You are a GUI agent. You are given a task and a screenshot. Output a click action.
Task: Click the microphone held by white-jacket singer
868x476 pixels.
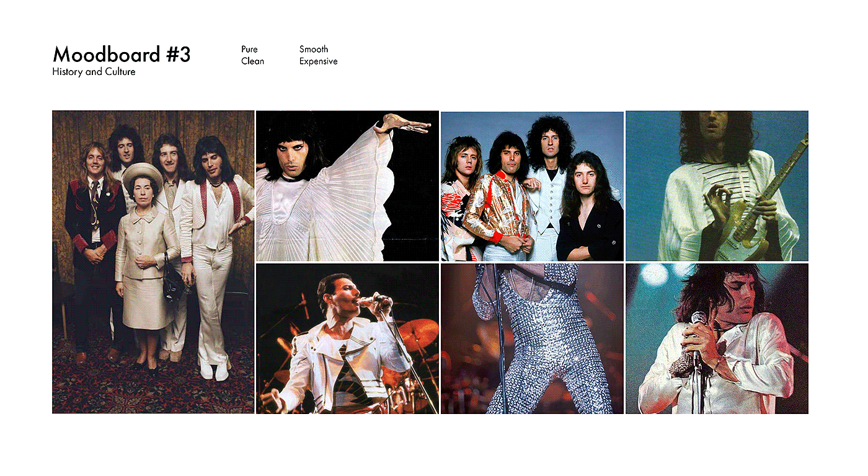[x=375, y=300]
